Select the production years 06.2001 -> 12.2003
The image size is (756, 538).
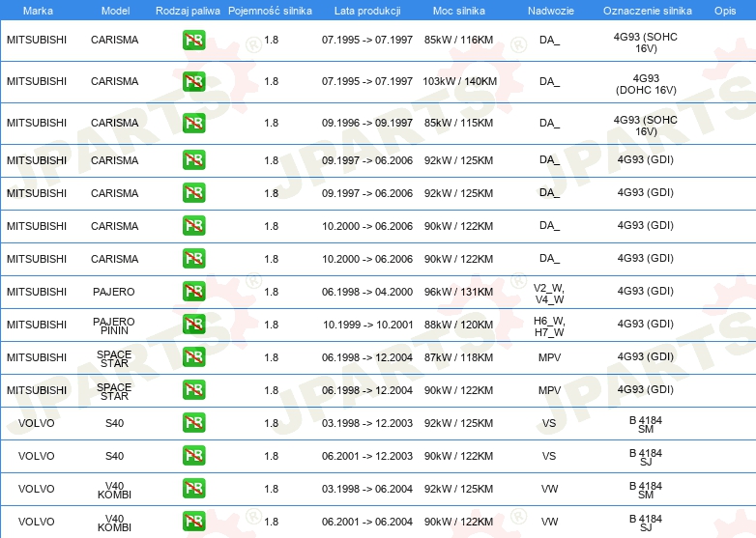click(x=367, y=456)
